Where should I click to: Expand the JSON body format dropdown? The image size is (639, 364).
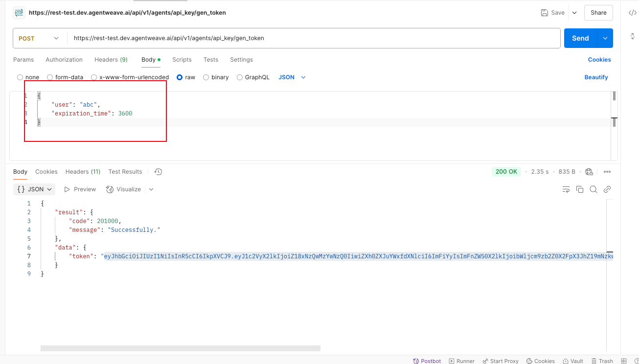292,77
